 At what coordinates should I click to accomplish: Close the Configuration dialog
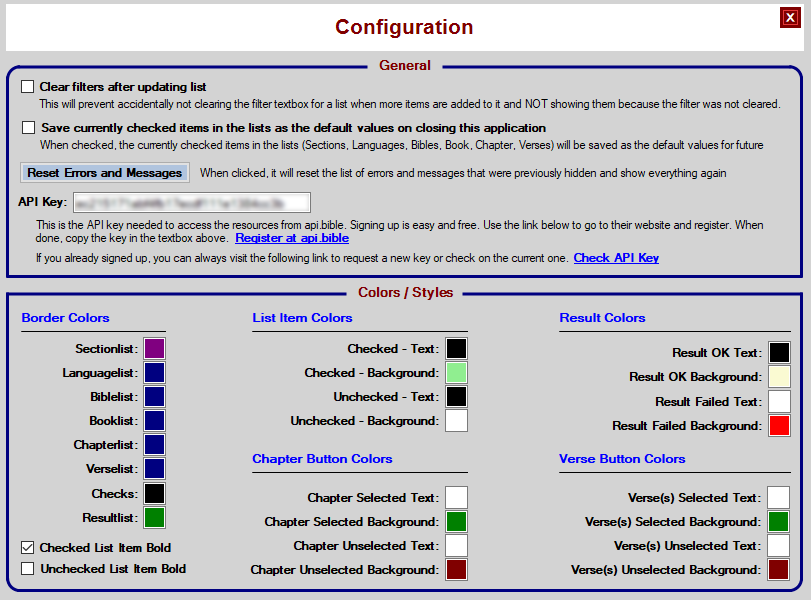pyautogui.click(x=790, y=17)
